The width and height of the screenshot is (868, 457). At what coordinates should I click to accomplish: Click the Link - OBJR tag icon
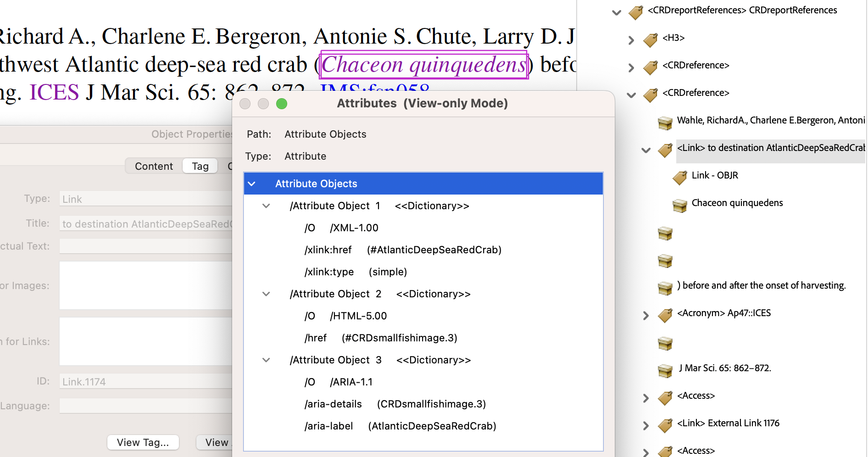[x=679, y=177]
